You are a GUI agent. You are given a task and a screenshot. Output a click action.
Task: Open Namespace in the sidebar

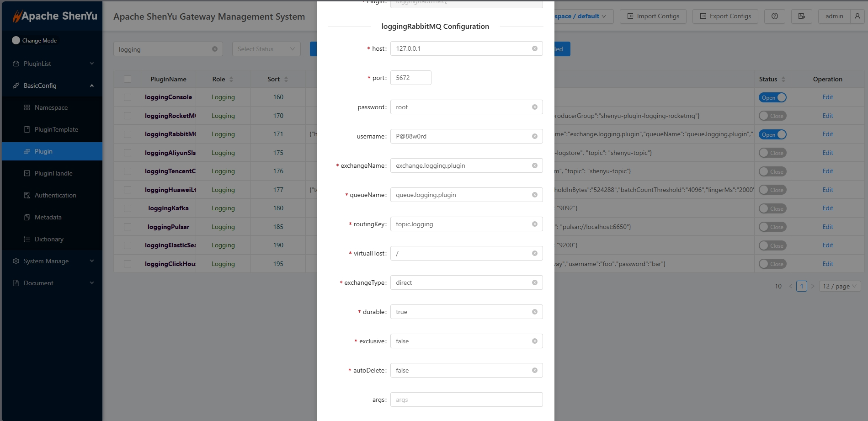point(51,107)
